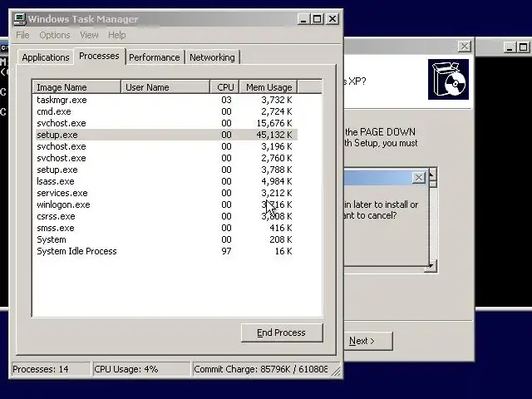Select the services.exe process
Screen dimensions: 532x399
pos(166,193)
